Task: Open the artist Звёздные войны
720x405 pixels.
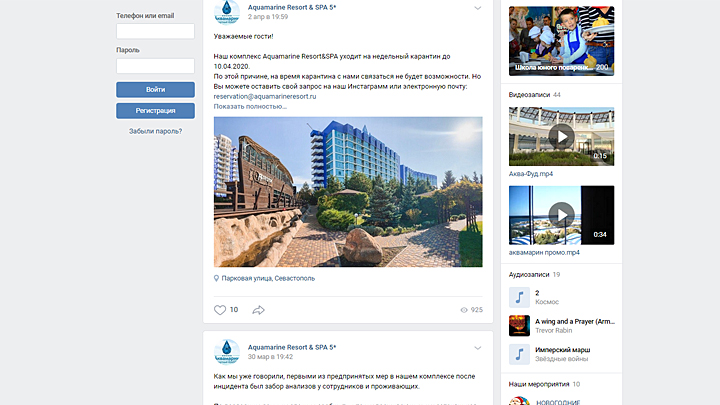Action: tap(562, 359)
